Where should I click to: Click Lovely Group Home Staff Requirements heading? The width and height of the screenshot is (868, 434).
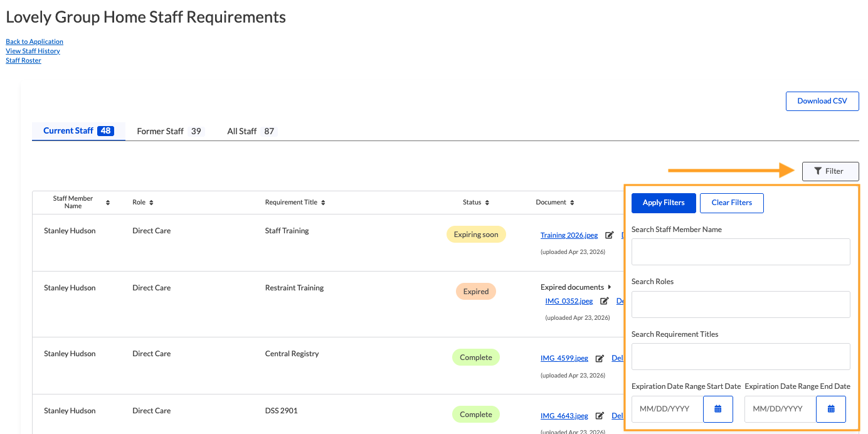coord(146,17)
